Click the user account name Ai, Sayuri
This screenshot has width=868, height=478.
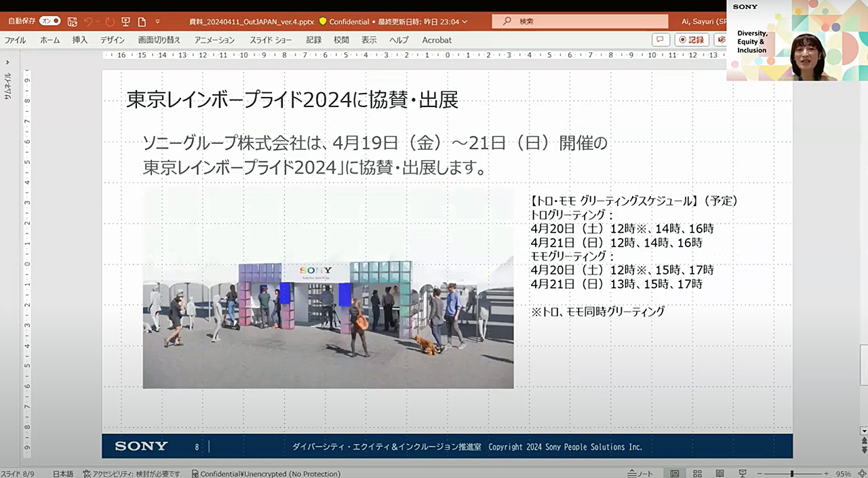(x=704, y=22)
